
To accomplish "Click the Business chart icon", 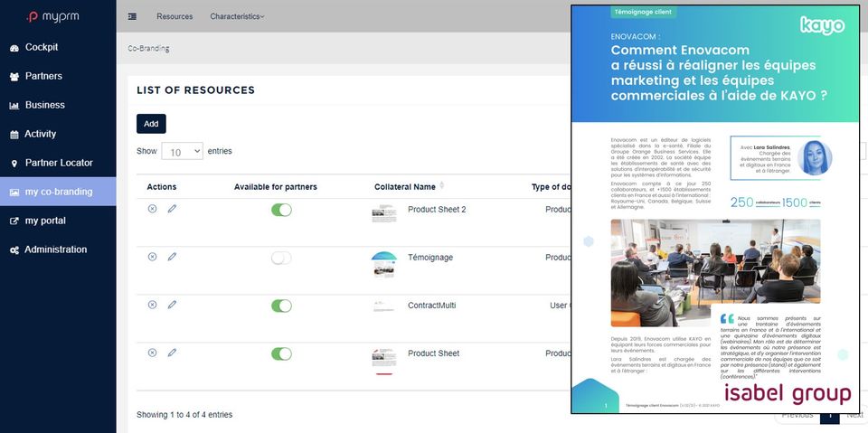I will (x=14, y=106).
